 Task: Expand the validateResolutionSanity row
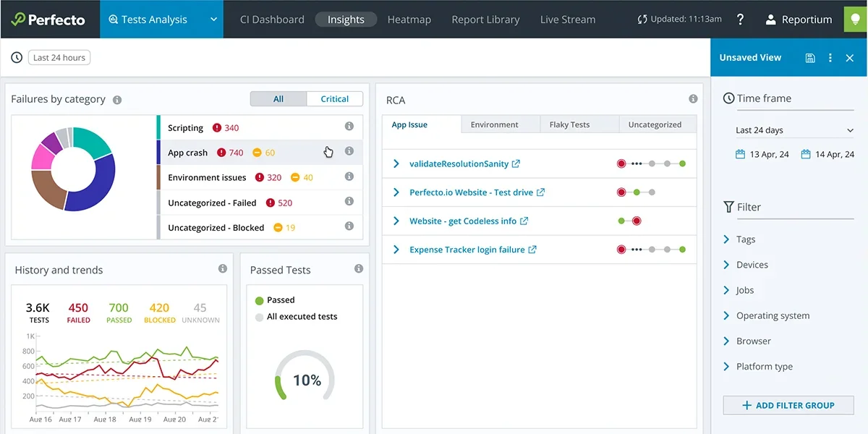click(x=396, y=164)
